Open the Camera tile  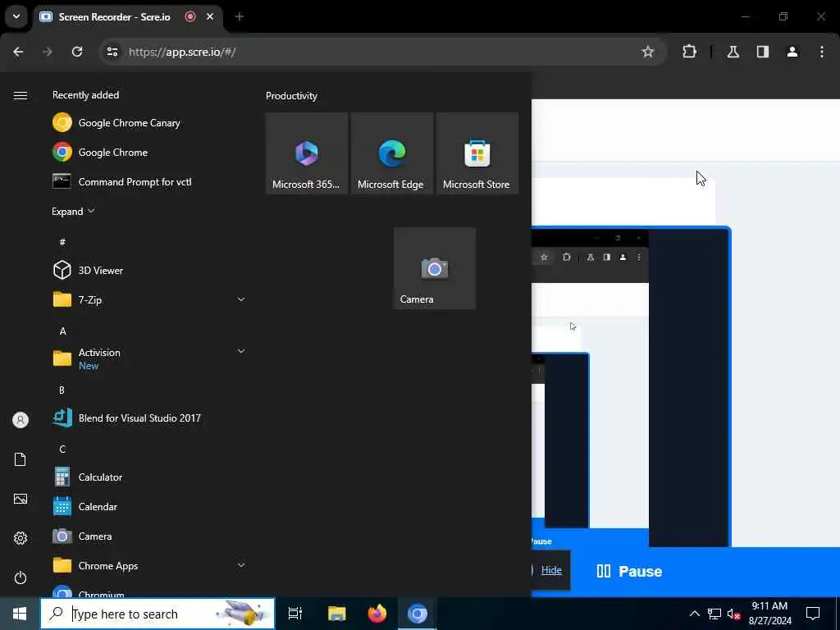pyautogui.click(x=435, y=268)
